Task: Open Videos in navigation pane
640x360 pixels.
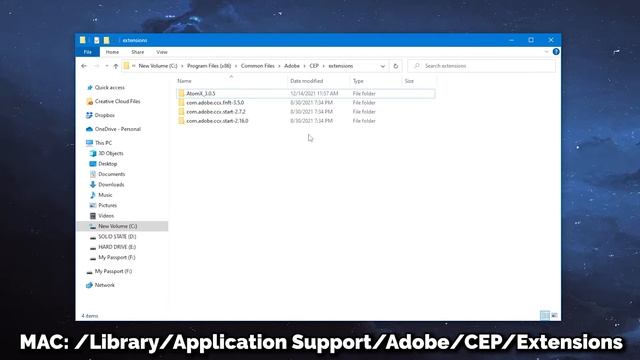Action: pyautogui.click(x=106, y=216)
